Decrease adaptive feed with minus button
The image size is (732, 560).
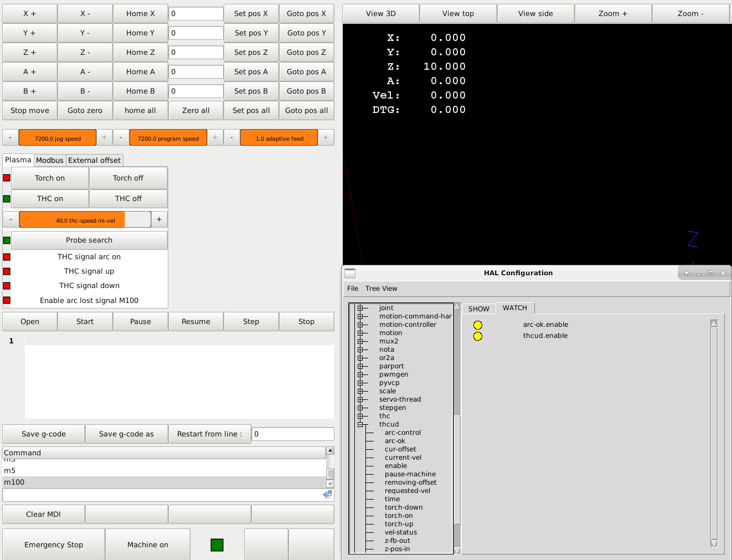click(x=232, y=137)
